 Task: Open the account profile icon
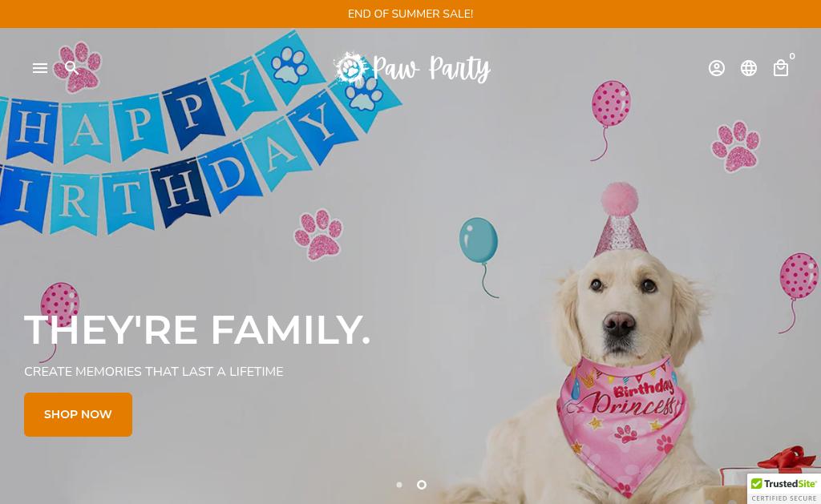pyautogui.click(x=716, y=68)
